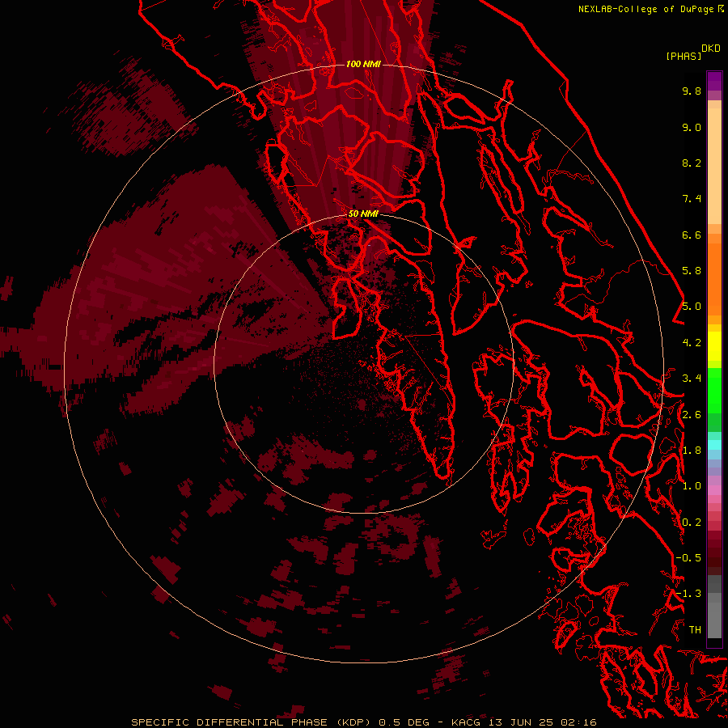Click the 3.4 scale value
The image size is (728, 728).
692,379
